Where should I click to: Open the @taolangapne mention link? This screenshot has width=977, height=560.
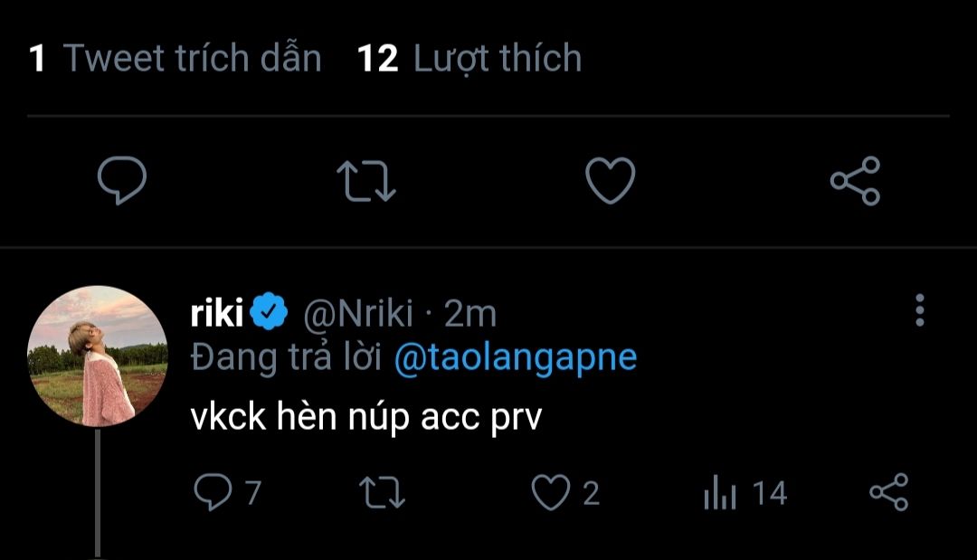[x=516, y=358]
